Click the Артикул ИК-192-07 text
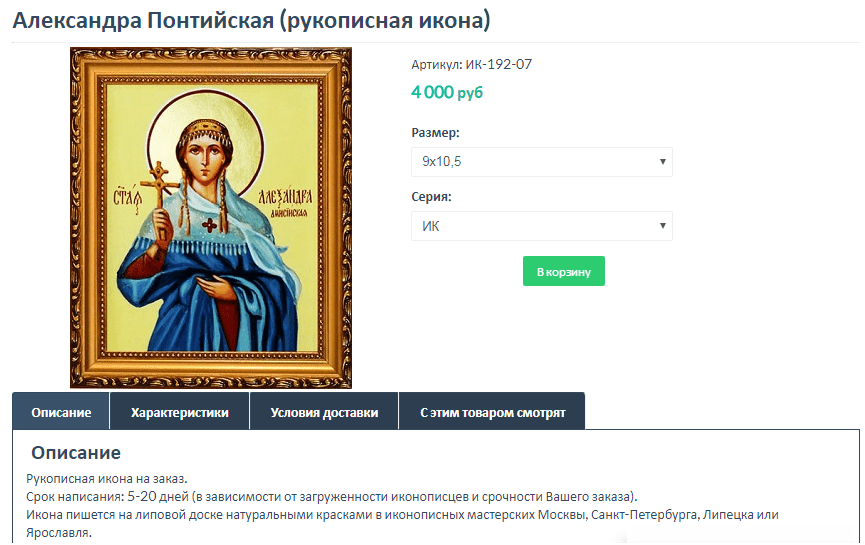Screen dimensions: 865x545 pyautogui.click(x=472, y=65)
